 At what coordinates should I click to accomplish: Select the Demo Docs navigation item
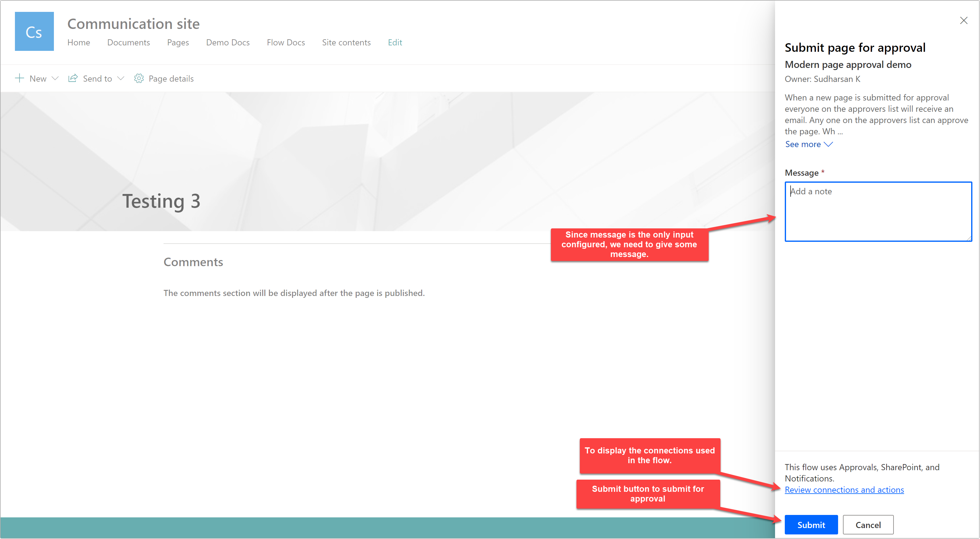(228, 42)
